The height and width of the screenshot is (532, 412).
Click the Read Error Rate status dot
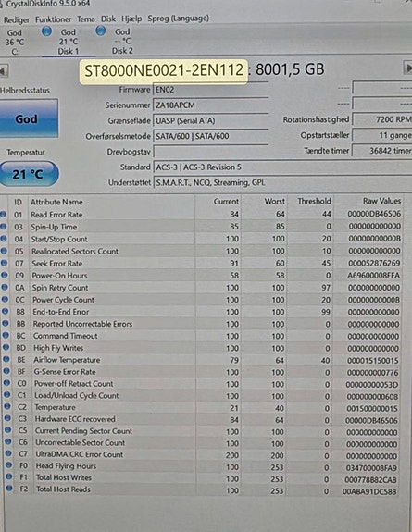(3, 215)
